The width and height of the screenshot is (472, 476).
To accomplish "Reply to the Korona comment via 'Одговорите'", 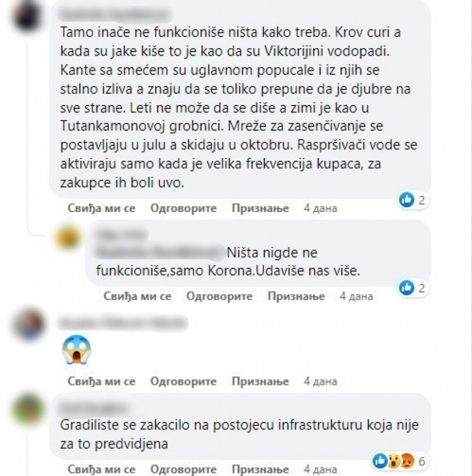I will (x=219, y=296).
